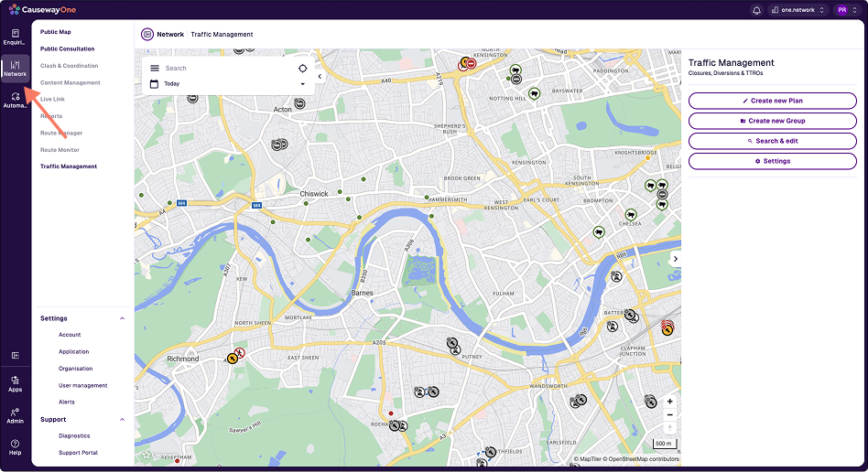Viewport: 868px width, 472px height.
Task: Open the one.network organisation switcher
Action: [798, 10]
